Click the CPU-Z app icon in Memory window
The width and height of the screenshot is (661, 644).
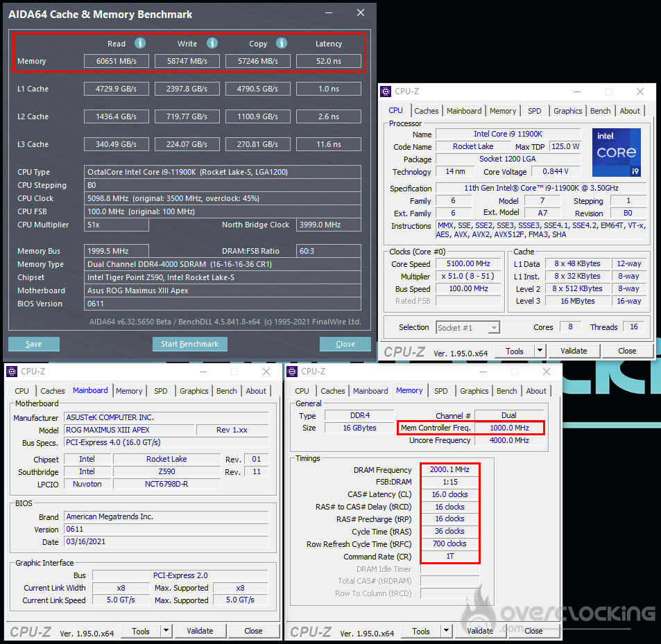pos(292,371)
